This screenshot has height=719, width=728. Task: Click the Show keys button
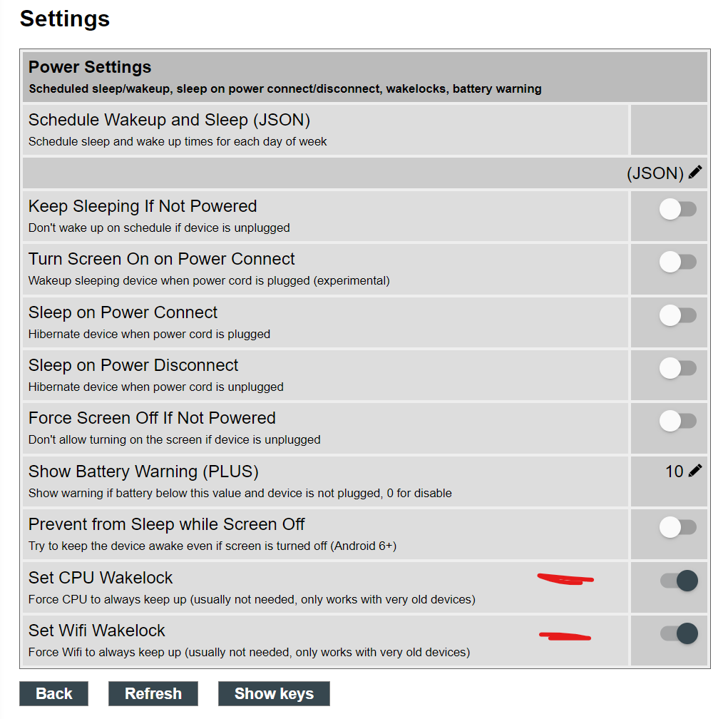[274, 693]
